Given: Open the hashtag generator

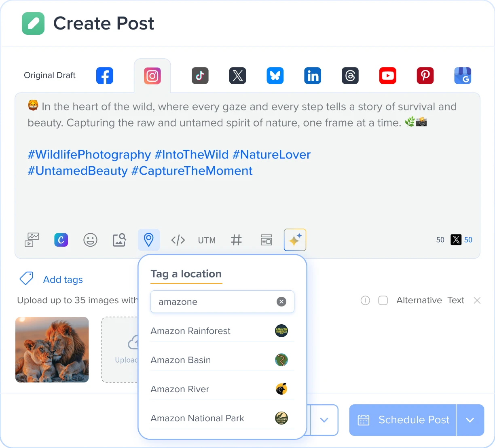Looking at the screenshot, I should [x=237, y=240].
